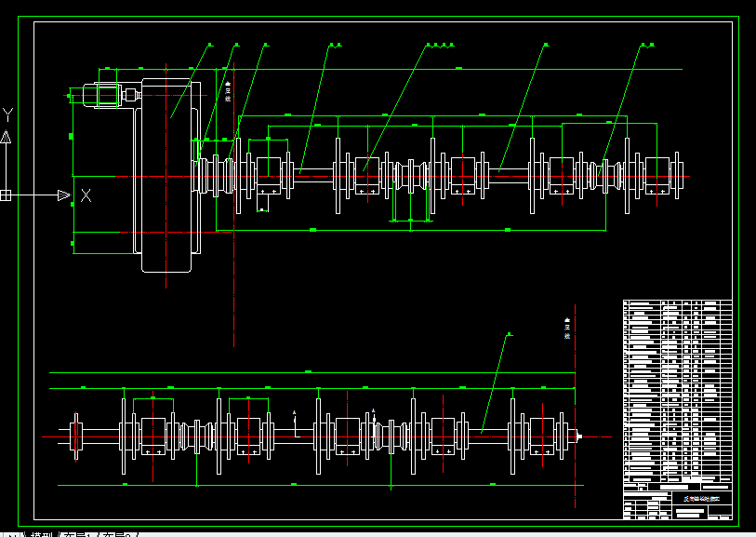Open the 布局2 layout tab

(x=120, y=534)
